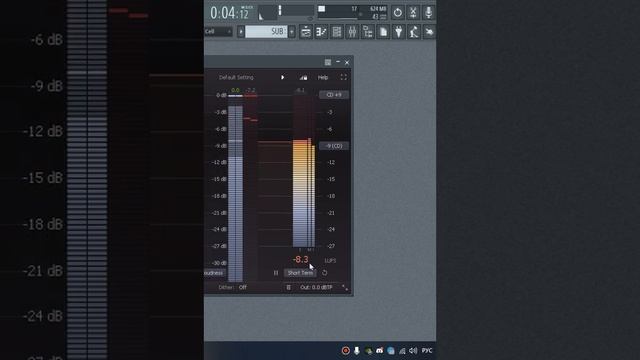Screen dimensions: 640x360
Task: Click the preset compare icon beside Help
Action: pos(303,78)
